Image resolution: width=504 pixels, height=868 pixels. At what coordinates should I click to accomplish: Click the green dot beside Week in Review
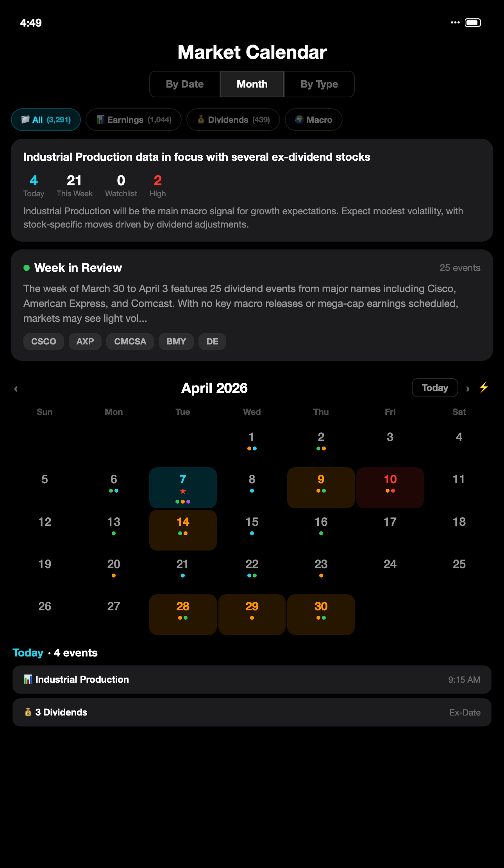tap(26, 267)
